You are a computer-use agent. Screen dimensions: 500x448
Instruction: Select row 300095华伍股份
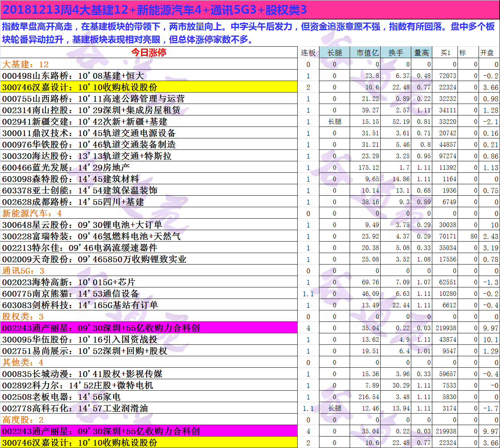point(149,339)
